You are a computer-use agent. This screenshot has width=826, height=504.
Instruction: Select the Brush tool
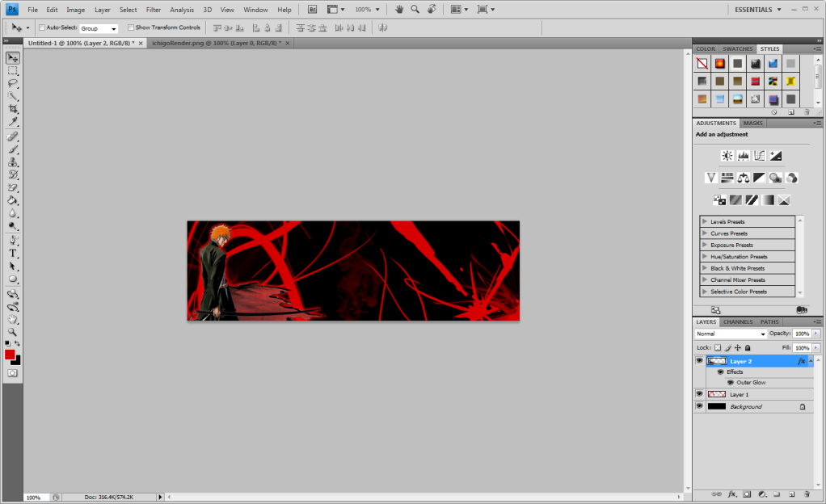tap(13, 149)
